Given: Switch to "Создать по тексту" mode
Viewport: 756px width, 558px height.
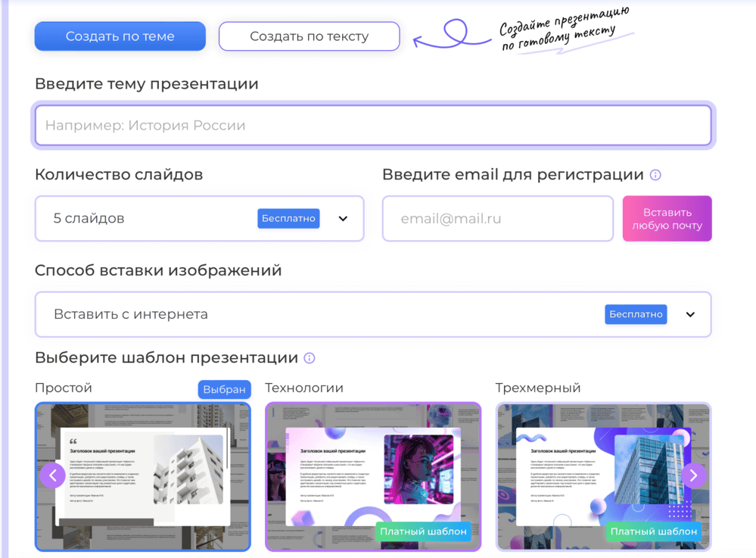Looking at the screenshot, I should [x=309, y=36].
